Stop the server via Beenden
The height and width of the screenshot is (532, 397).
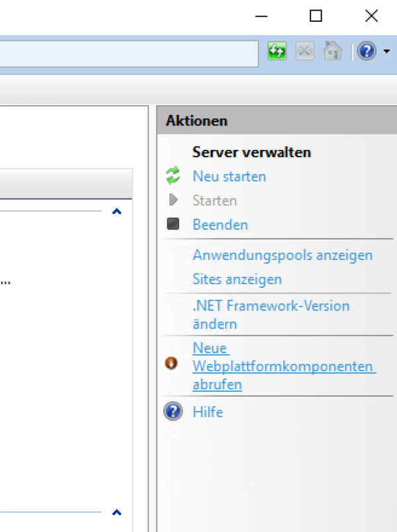point(220,225)
